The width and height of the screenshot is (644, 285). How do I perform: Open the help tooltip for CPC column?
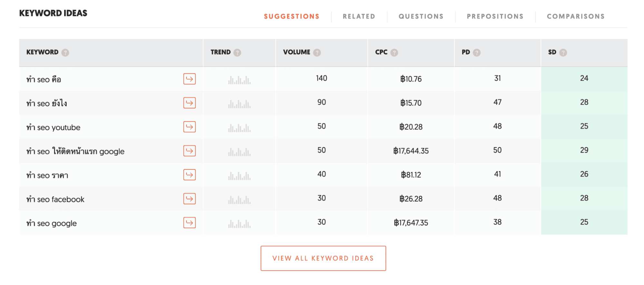394,52
